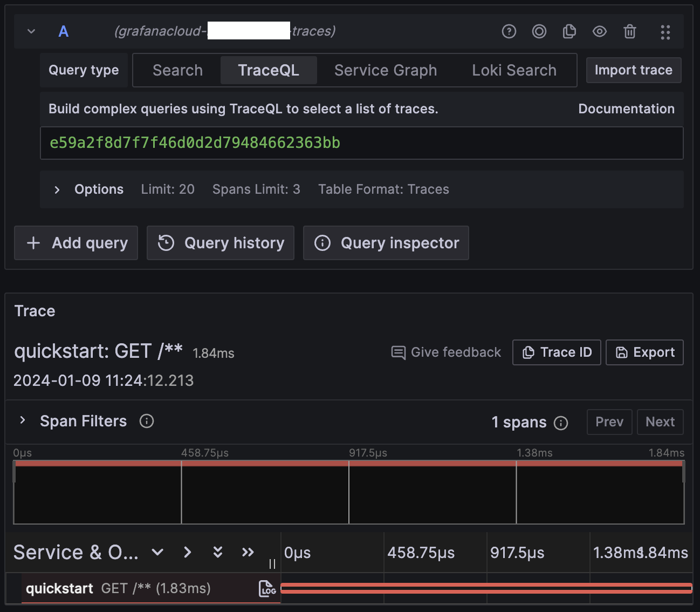The image size is (700, 612).
Task: Open the query help icon
Action: tap(509, 32)
